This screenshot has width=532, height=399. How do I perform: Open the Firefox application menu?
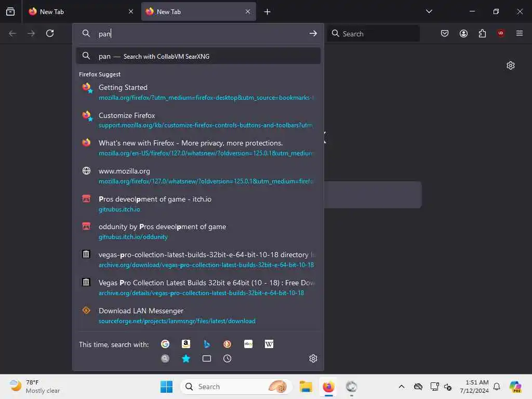[x=519, y=33]
